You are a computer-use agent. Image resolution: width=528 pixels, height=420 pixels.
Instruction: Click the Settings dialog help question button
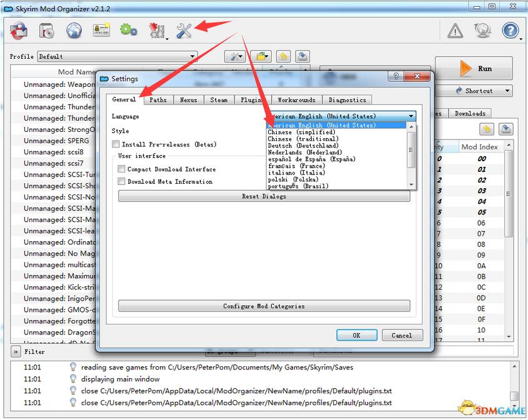click(x=396, y=76)
